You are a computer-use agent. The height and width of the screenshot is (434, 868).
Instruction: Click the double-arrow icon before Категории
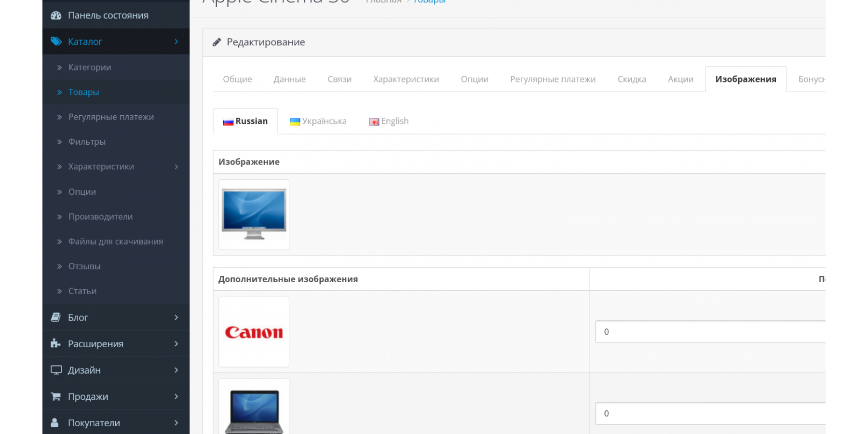point(59,68)
